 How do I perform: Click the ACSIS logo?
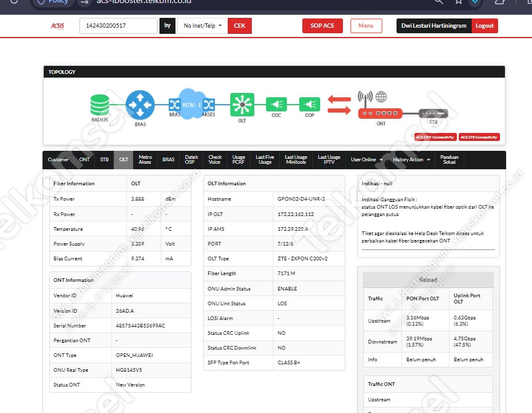pos(57,26)
